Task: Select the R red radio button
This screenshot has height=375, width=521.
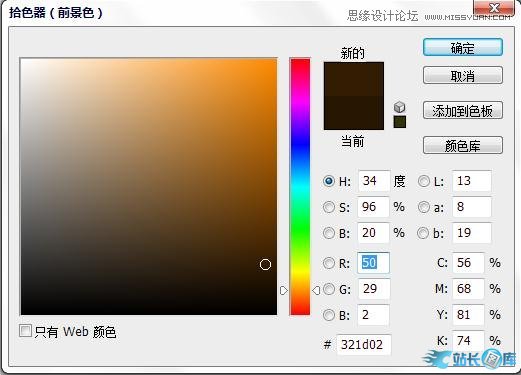Action: (329, 263)
